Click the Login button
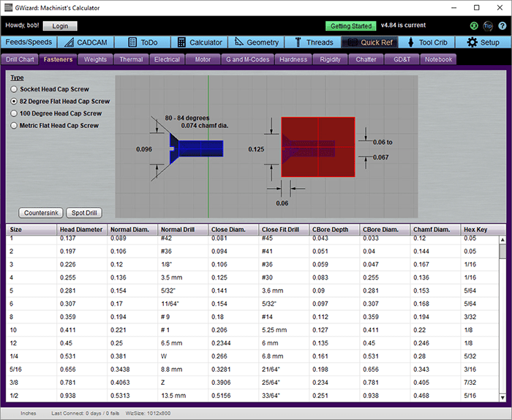This screenshot has width=512, height=420. coord(60,26)
